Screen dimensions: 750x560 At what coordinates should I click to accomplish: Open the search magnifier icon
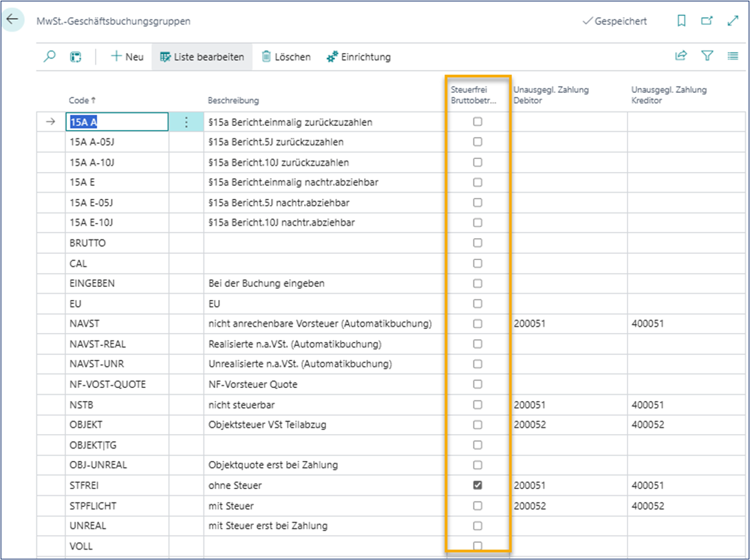click(50, 57)
